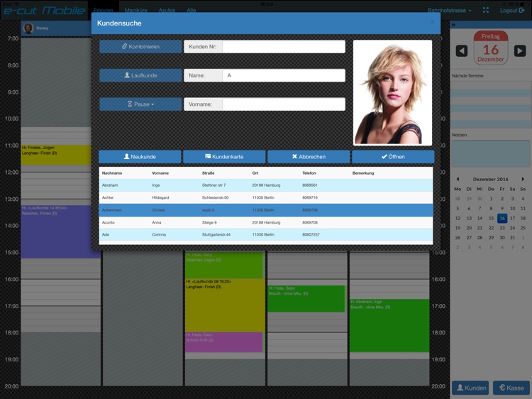Click the customer portrait photo

tap(392, 93)
